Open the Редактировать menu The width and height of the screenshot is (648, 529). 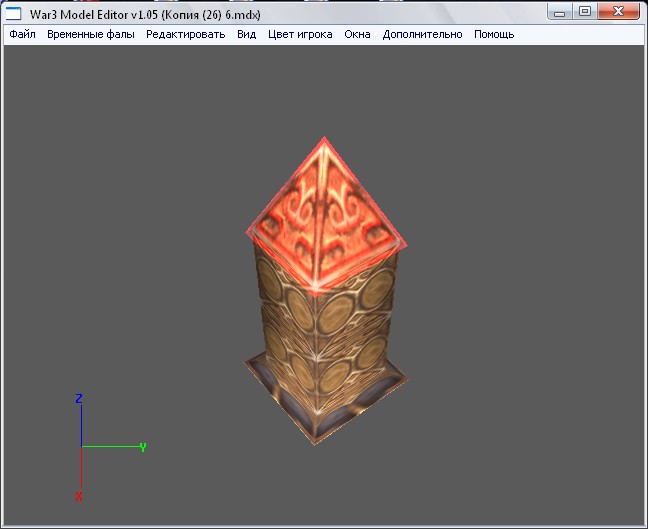click(x=186, y=34)
